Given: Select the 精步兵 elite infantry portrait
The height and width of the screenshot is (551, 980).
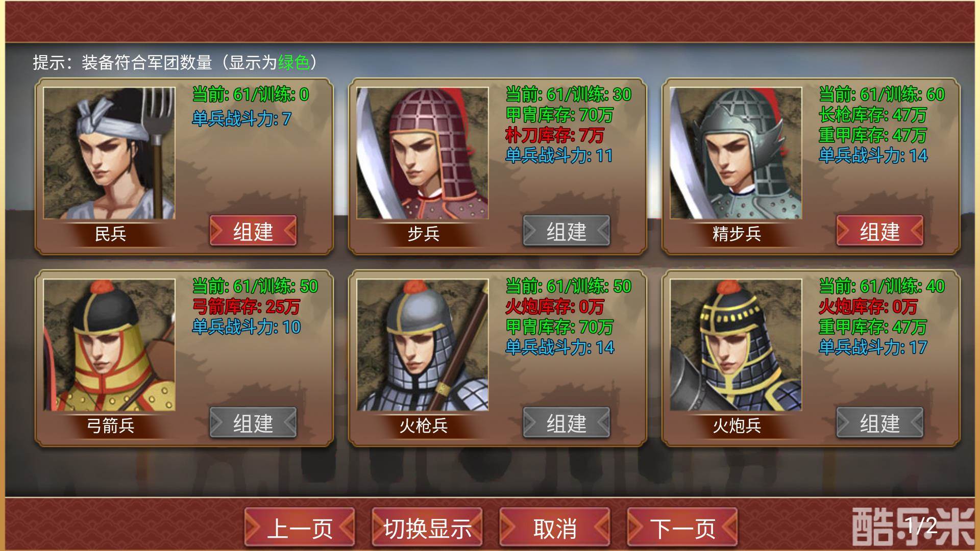Looking at the screenshot, I should click(x=736, y=153).
